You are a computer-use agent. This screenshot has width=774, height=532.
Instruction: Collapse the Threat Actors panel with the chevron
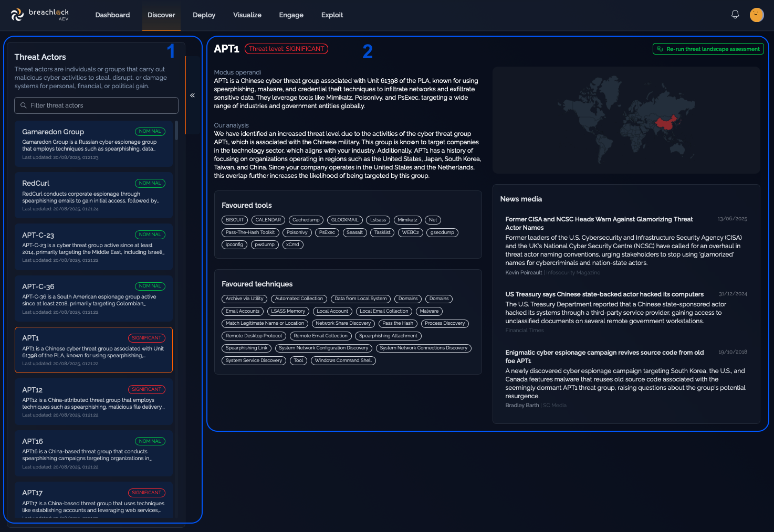pos(192,95)
